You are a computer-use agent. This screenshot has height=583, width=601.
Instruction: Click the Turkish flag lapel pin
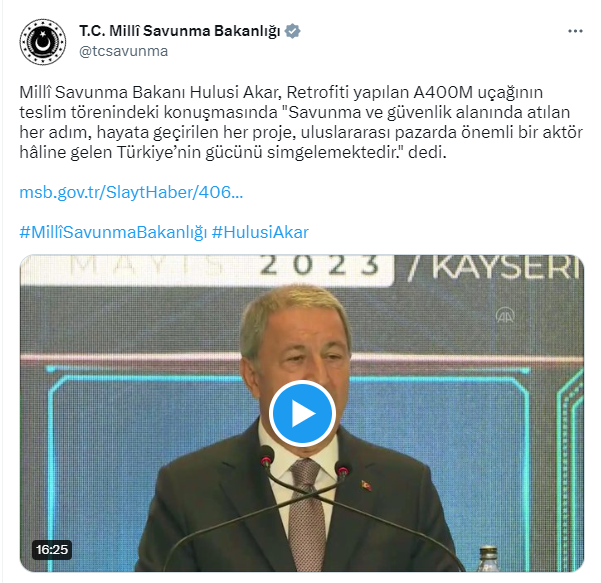pos(366,486)
